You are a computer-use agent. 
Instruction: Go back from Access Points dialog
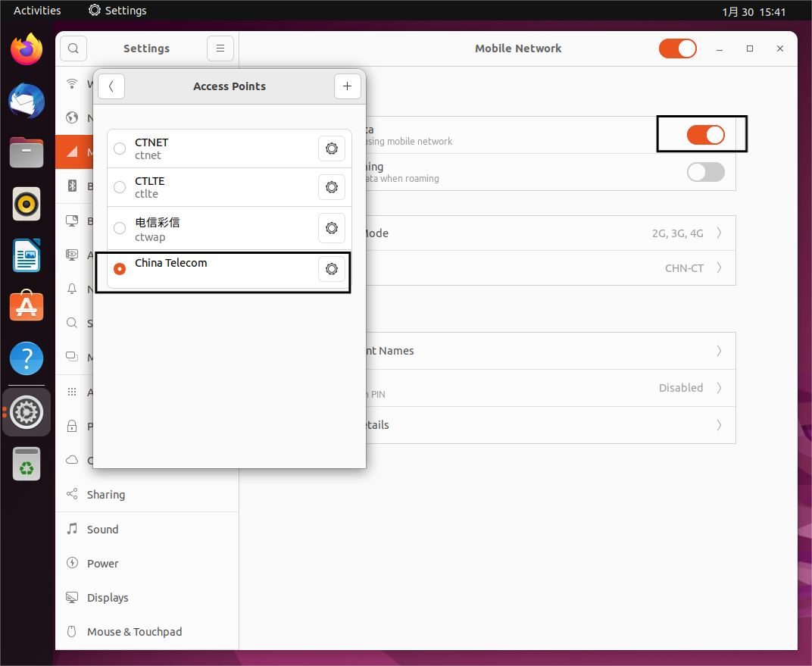coord(111,86)
